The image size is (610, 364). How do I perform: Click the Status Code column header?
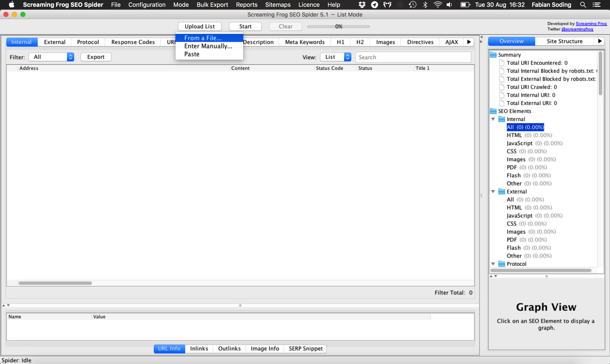tap(335, 68)
